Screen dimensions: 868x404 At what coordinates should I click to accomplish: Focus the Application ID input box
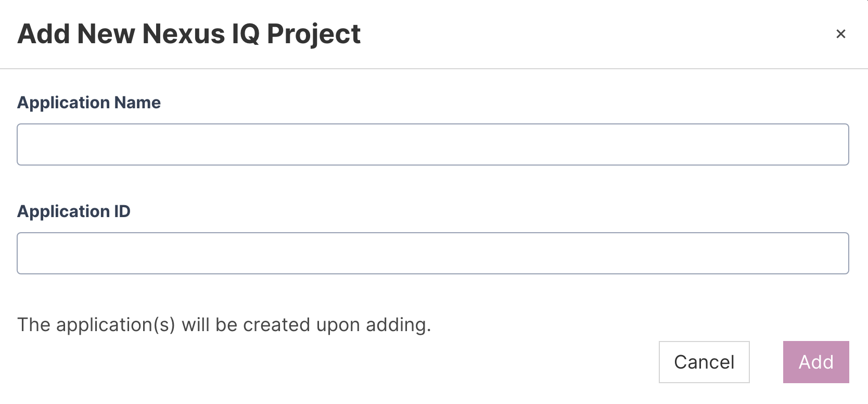click(432, 253)
